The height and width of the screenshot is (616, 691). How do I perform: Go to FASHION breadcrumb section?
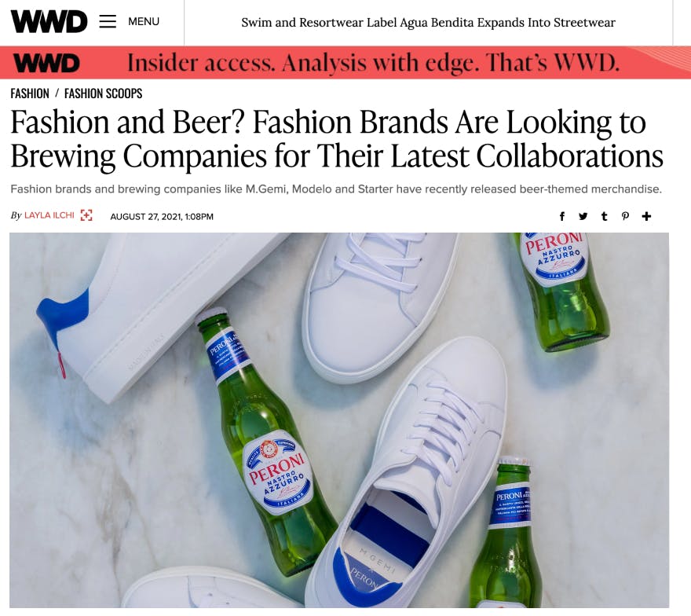(30, 93)
